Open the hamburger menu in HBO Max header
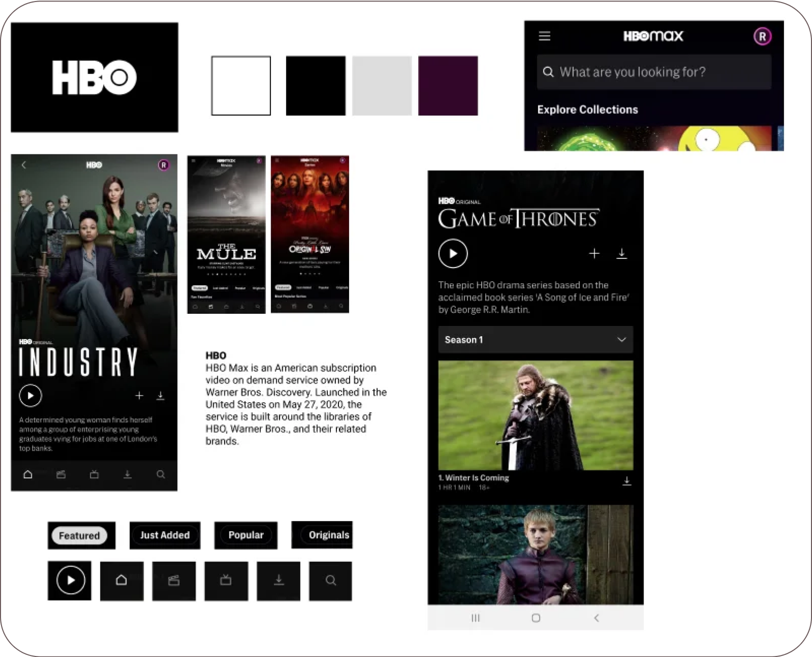Viewport: 812px width, 657px height. coord(545,36)
